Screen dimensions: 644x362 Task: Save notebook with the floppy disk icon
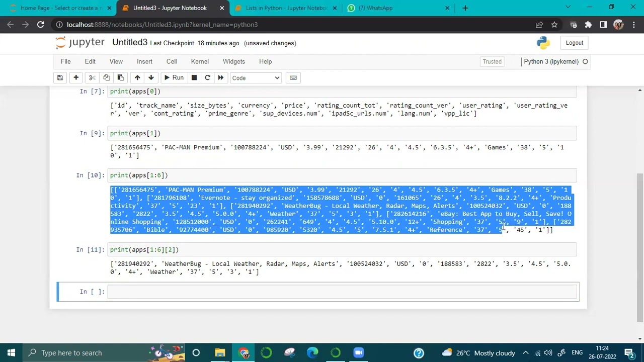(60, 78)
